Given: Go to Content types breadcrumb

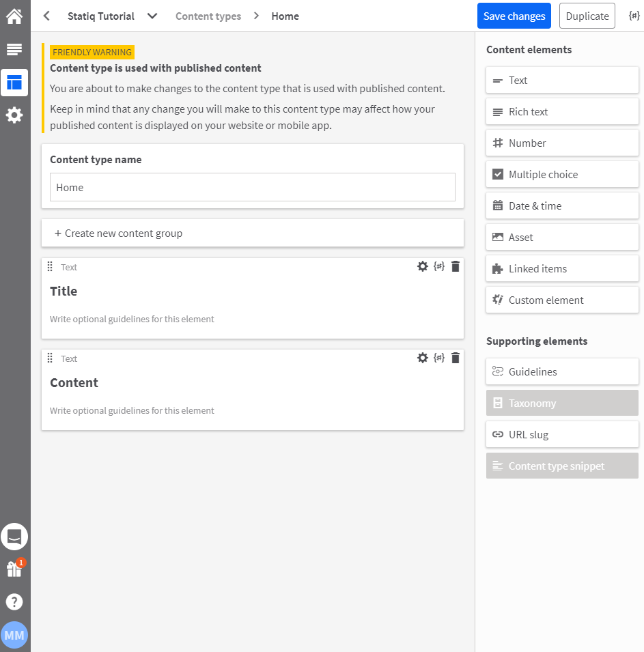Looking at the screenshot, I should (x=208, y=16).
